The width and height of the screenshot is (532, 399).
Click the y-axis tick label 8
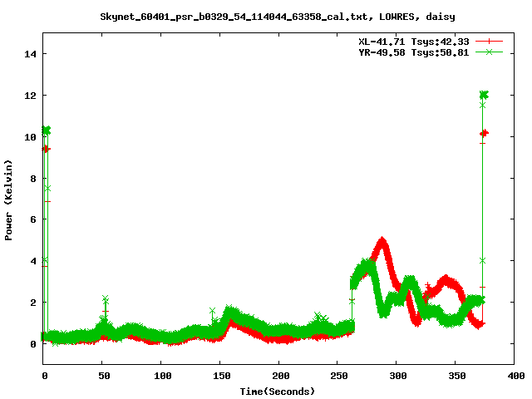[33, 178]
